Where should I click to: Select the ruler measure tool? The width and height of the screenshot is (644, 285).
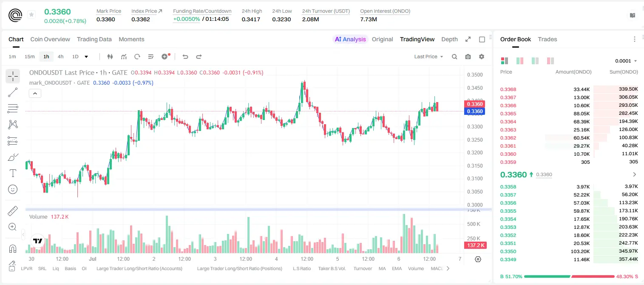(x=13, y=211)
